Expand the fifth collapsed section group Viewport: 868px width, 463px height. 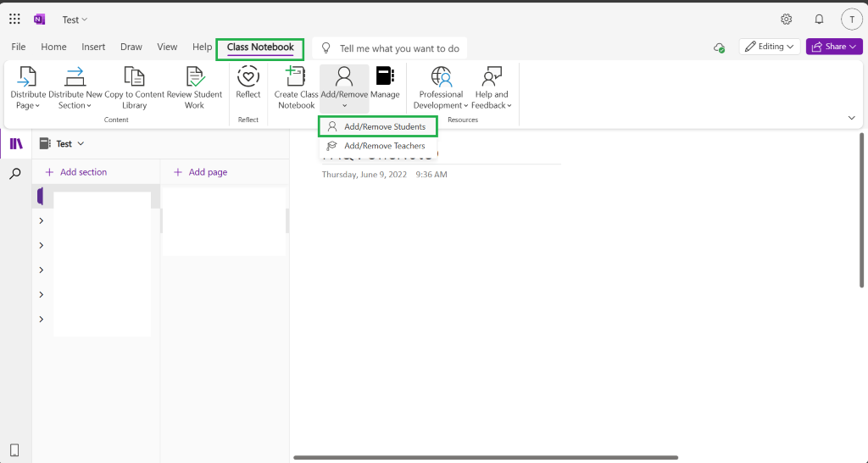(x=42, y=319)
